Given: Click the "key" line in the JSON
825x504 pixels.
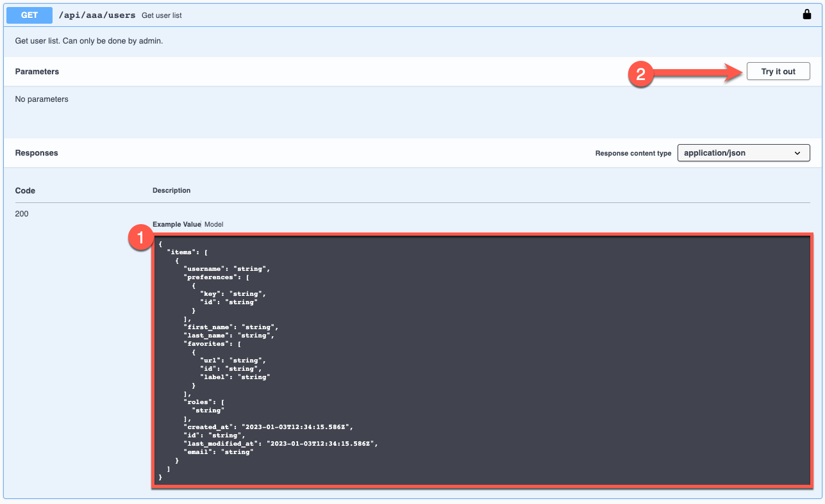Looking at the screenshot, I should tap(233, 294).
